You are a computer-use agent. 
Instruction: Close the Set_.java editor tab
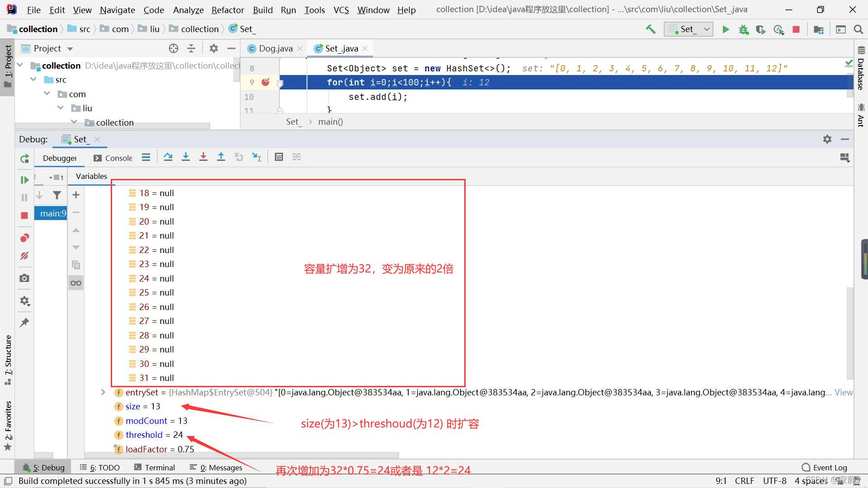365,48
